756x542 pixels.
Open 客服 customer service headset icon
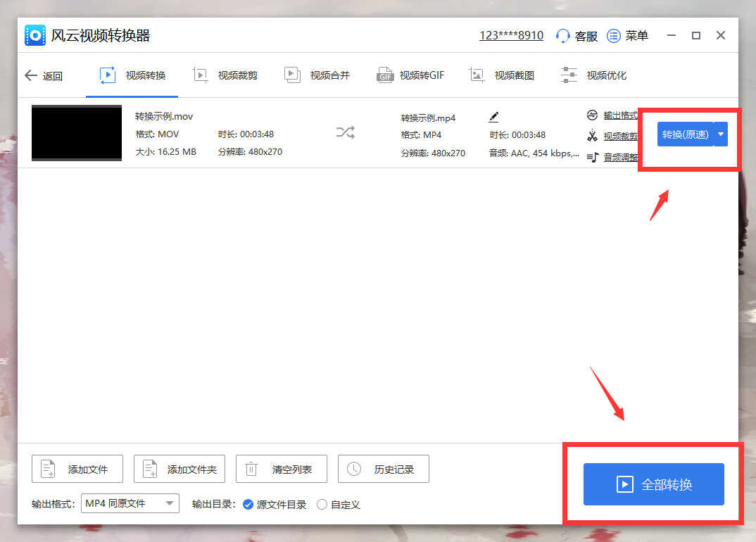(x=562, y=36)
